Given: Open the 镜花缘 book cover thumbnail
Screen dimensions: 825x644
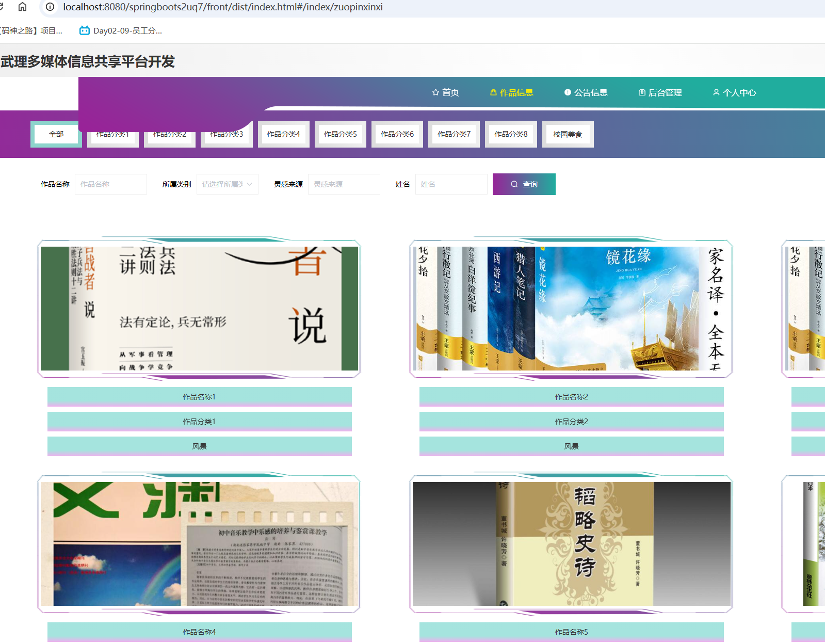Looking at the screenshot, I should click(571, 309).
